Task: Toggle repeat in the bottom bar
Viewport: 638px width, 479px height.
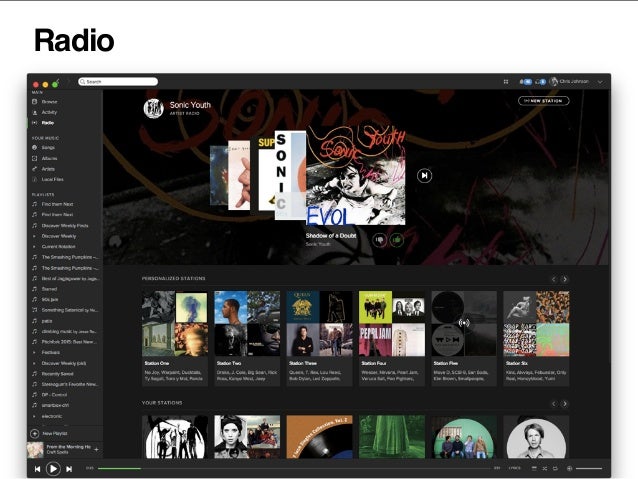Action: 555,468
